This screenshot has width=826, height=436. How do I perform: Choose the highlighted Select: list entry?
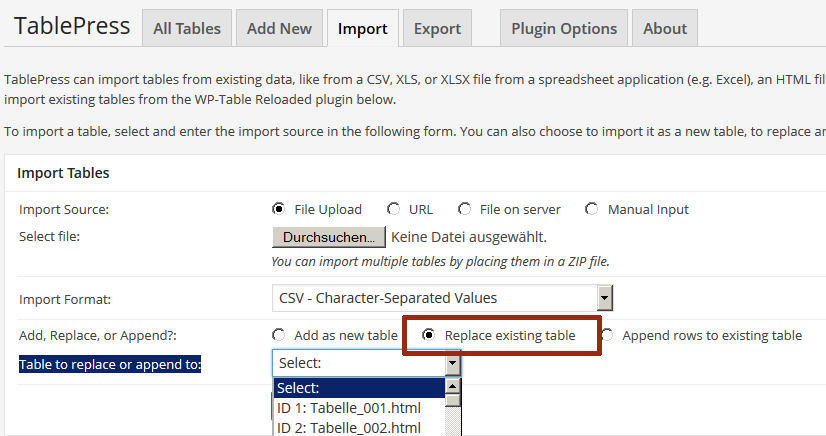(x=359, y=388)
